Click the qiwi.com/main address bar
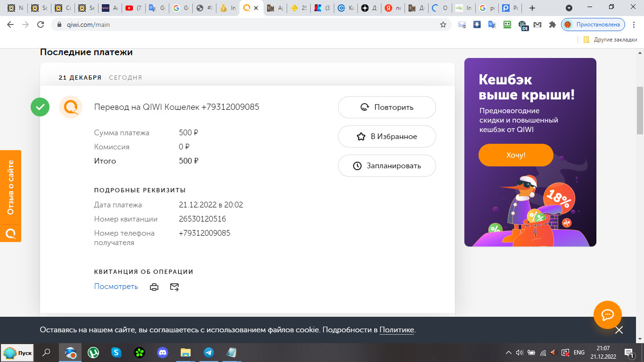The width and height of the screenshot is (644, 362). tap(250, 25)
